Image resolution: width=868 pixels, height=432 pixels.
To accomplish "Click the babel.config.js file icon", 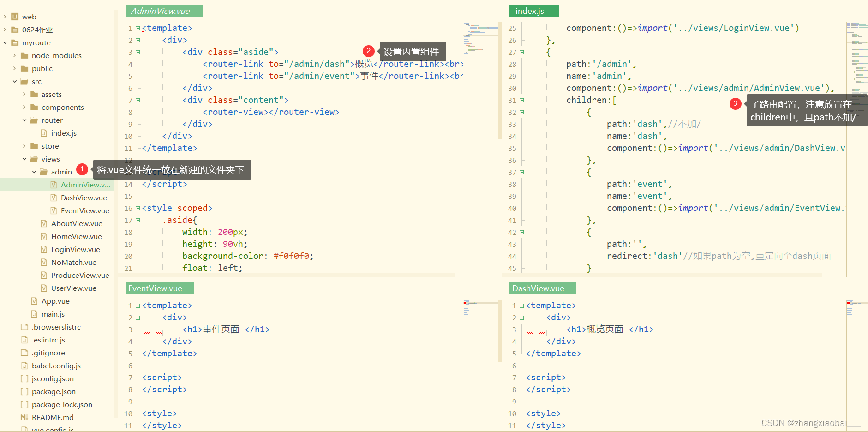I will click(24, 366).
